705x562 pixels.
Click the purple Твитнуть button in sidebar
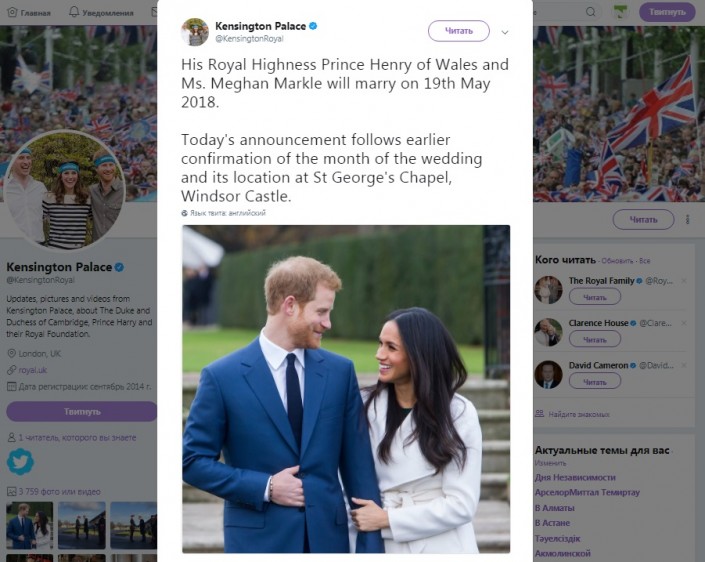click(x=82, y=411)
